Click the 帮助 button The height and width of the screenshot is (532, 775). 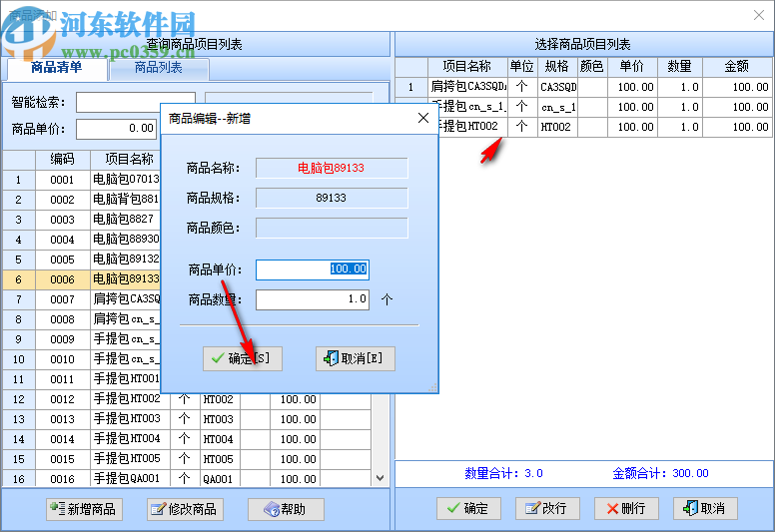[286, 509]
